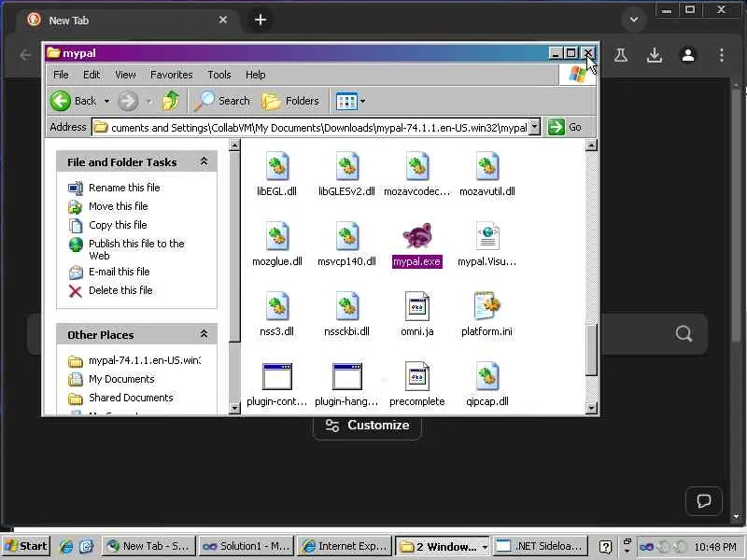
Task: Click the Start button on taskbar
Action: click(x=27, y=546)
